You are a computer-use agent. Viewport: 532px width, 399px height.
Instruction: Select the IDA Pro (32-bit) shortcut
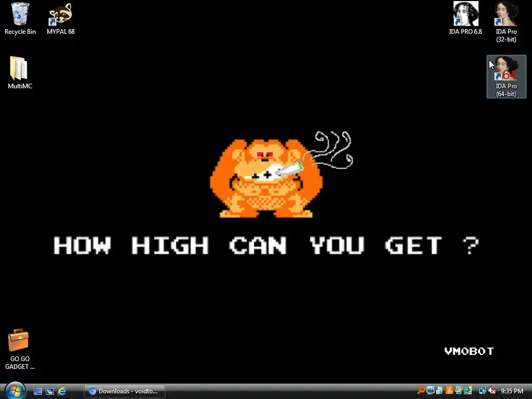tap(506, 22)
